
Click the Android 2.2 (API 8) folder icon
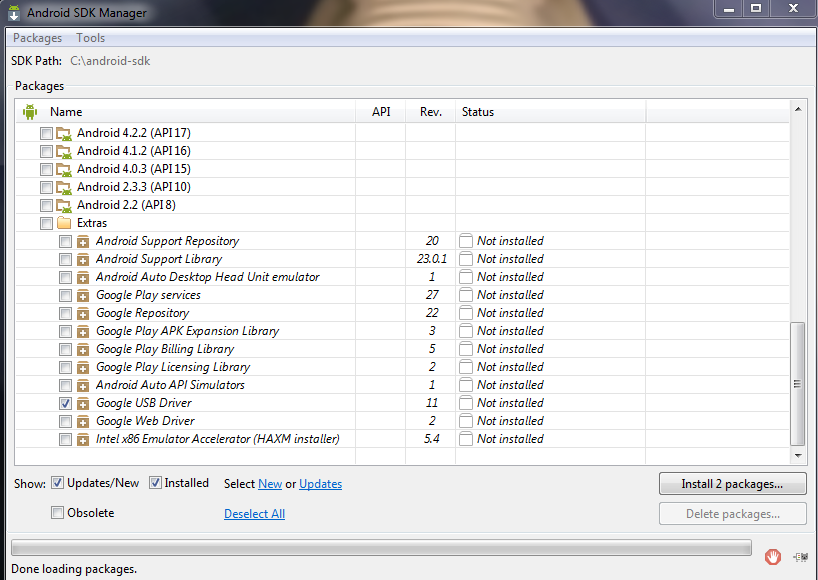[64, 206]
